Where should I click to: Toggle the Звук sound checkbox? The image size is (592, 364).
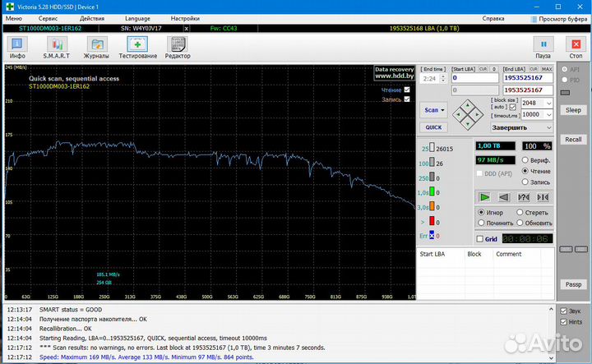(x=563, y=311)
